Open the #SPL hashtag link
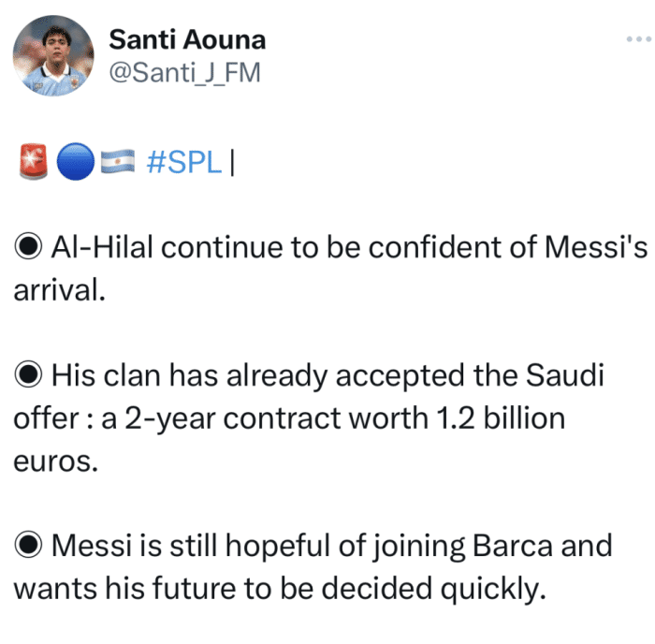Screen dimensions: 655x644 pyautogui.click(x=185, y=162)
